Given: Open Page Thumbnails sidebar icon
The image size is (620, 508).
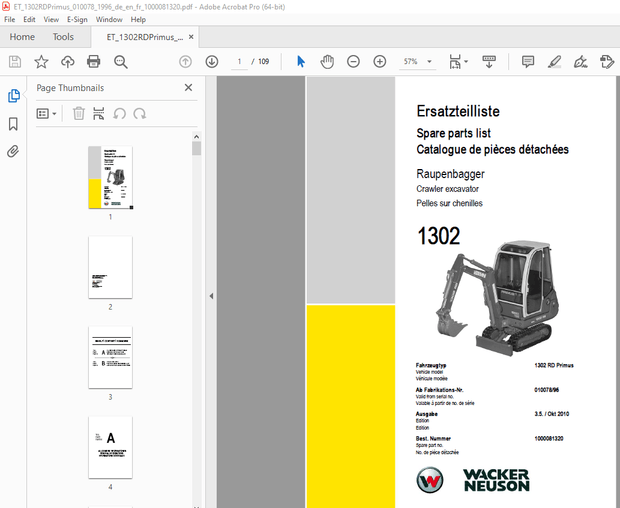Looking at the screenshot, I should 13,96.
